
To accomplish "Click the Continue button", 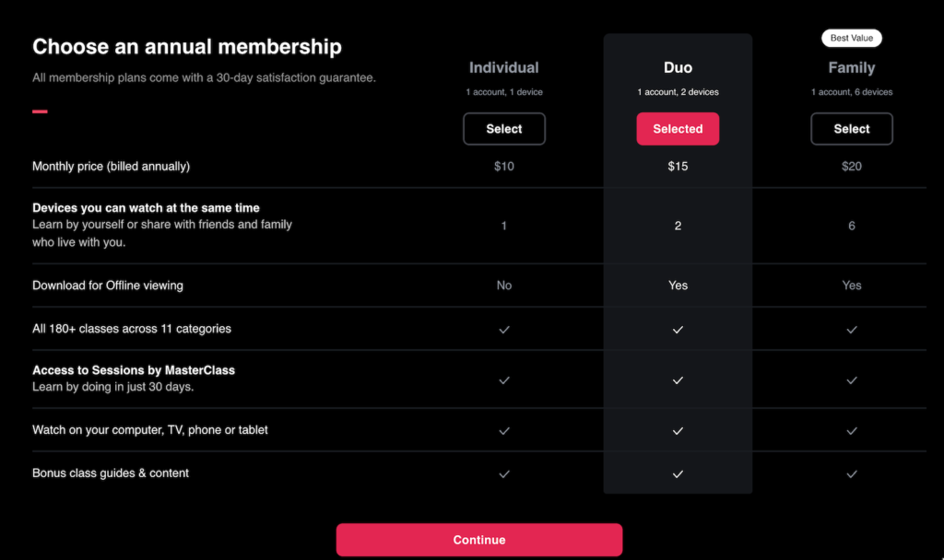I will coord(479,540).
